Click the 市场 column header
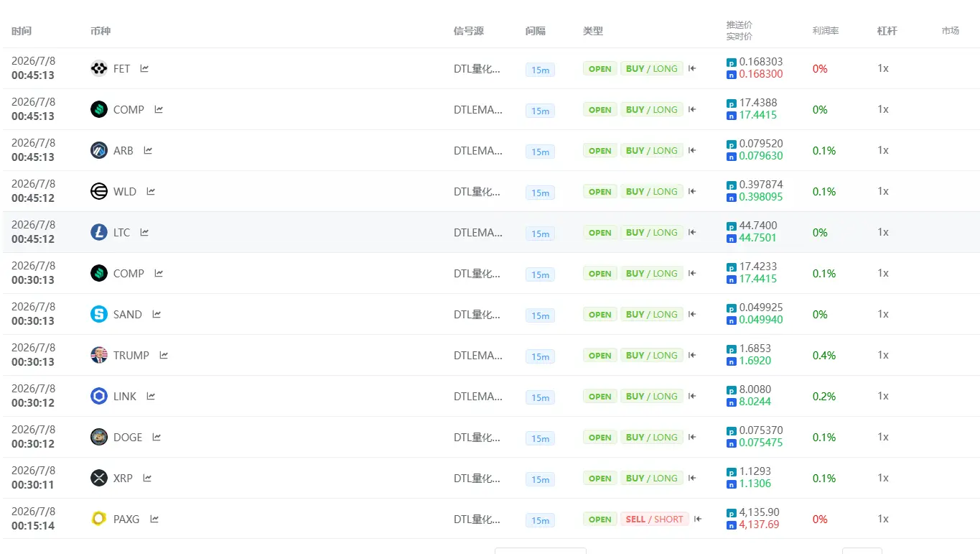 click(951, 31)
